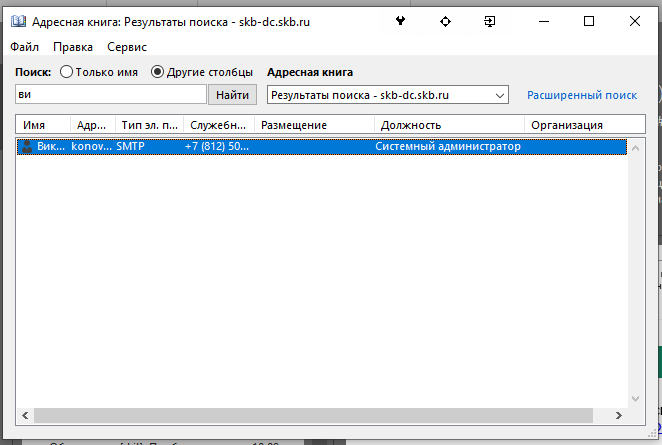This screenshot has height=445, width=662.
Task: Sort by the Имя column header
Action: tap(43, 125)
